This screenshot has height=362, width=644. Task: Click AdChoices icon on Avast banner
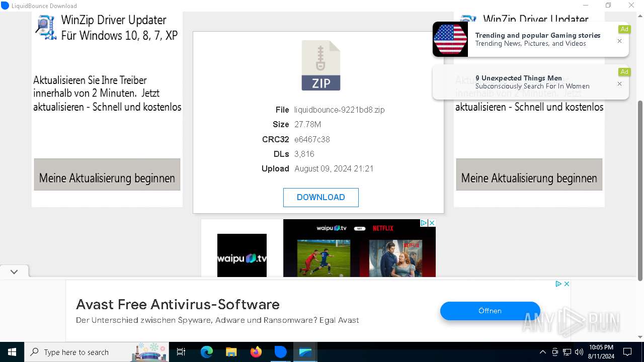558,284
